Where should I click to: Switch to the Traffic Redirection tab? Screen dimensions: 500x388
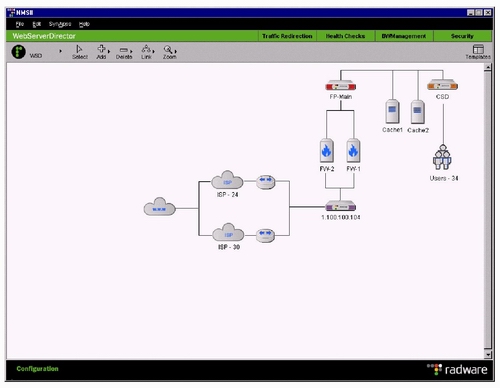click(x=287, y=36)
